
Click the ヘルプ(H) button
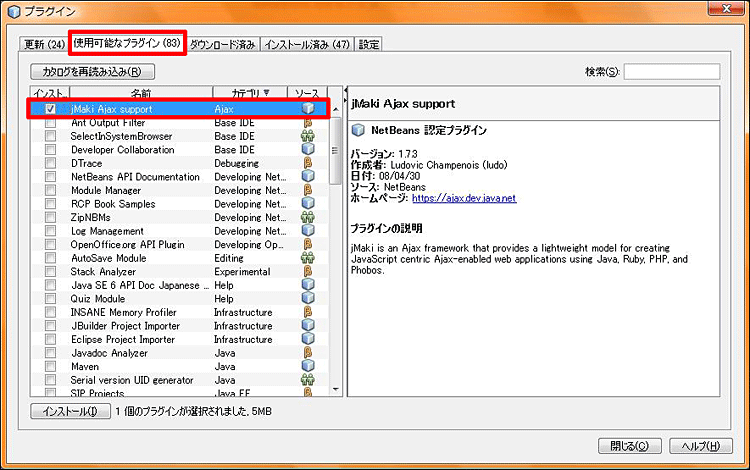[x=700, y=446]
